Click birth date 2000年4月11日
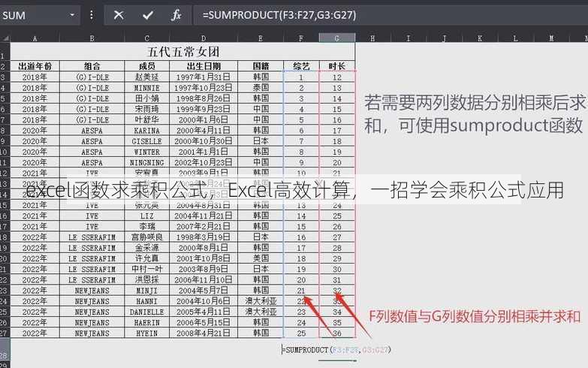The image size is (588, 368). (x=204, y=131)
